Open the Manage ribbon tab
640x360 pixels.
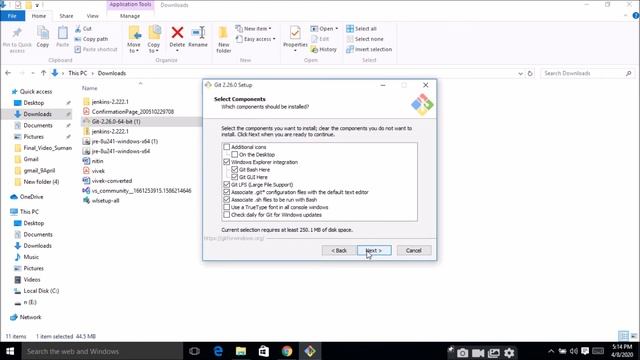tap(130, 16)
